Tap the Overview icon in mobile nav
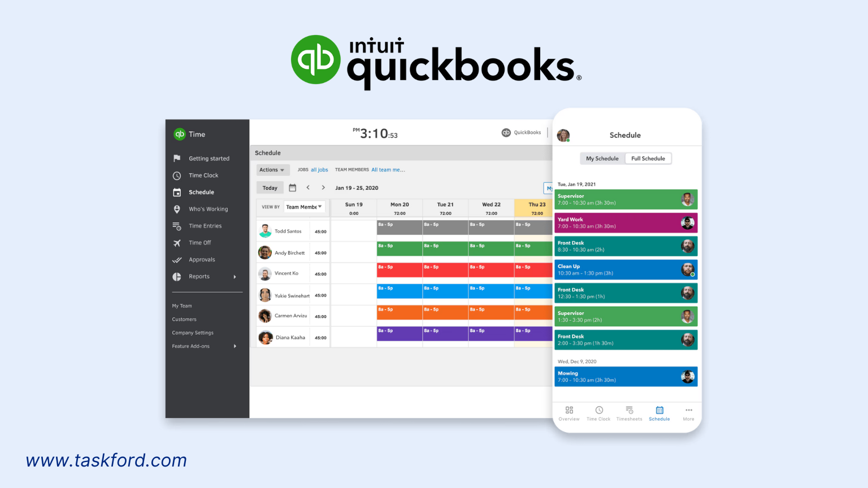This screenshot has height=488, width=868. click(x=569, y=410)
